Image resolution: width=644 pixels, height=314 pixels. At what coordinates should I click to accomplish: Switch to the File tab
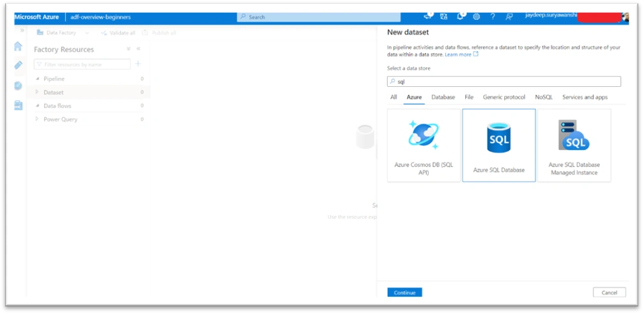click(469, 97)
